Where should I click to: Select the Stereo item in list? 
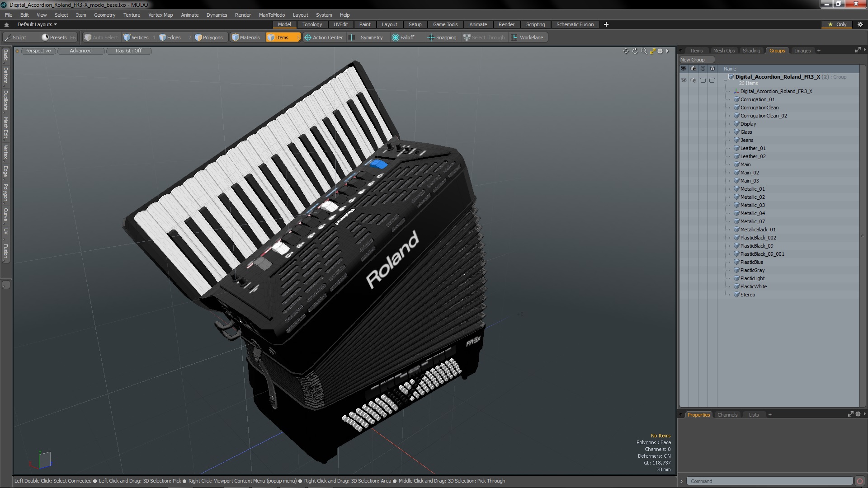747,295
